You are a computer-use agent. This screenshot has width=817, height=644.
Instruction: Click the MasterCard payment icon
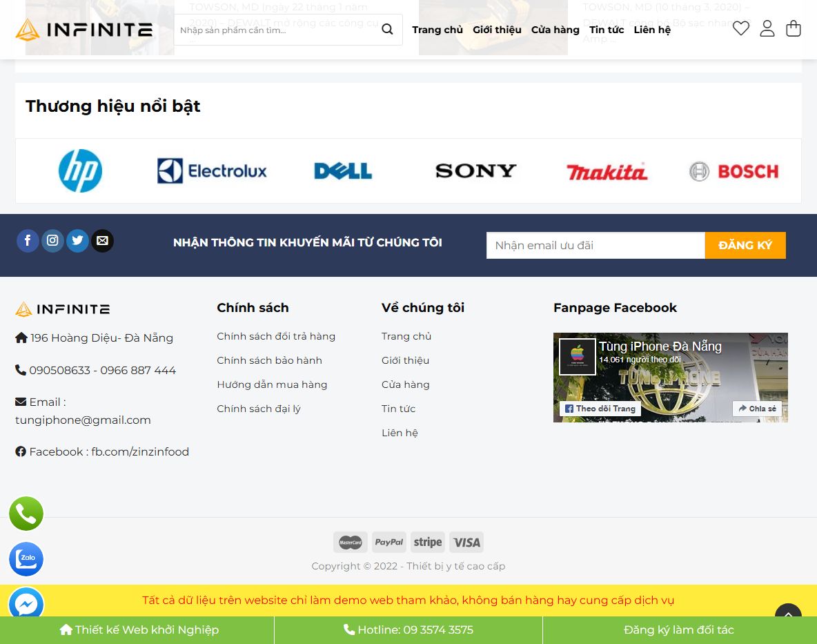pos(350,543)
